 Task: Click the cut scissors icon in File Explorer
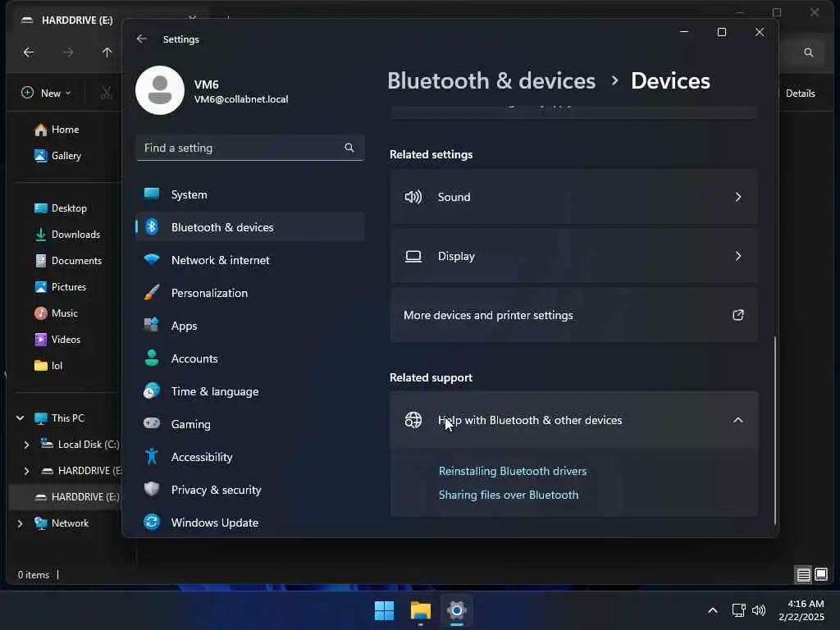point(107,93)
